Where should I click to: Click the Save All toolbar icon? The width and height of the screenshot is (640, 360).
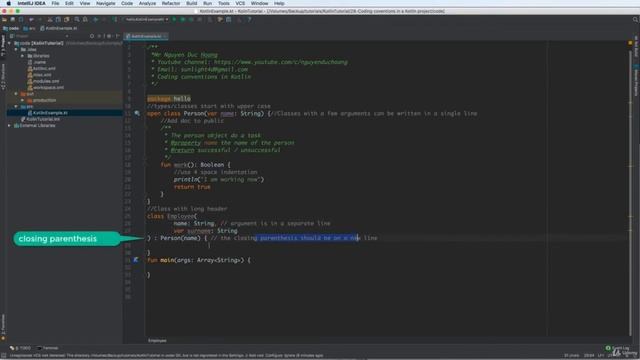pyautogui.click(x=13, y=20)
